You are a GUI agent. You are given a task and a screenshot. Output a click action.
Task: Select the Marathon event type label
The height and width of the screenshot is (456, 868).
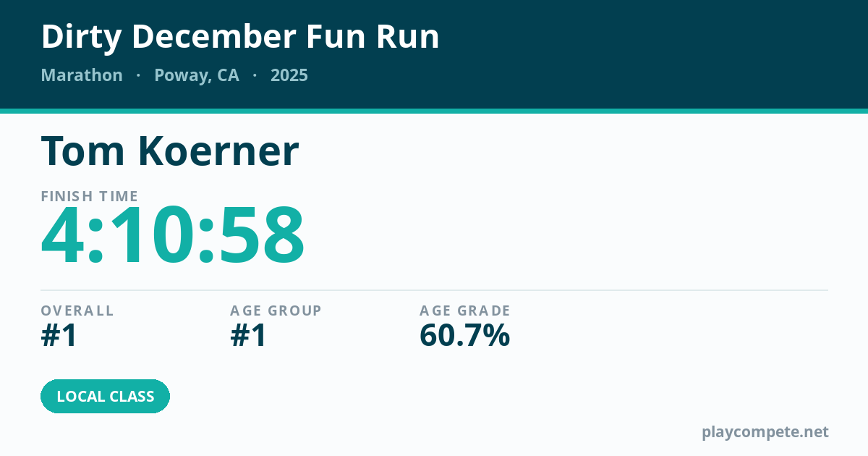(x=82, y=75)
